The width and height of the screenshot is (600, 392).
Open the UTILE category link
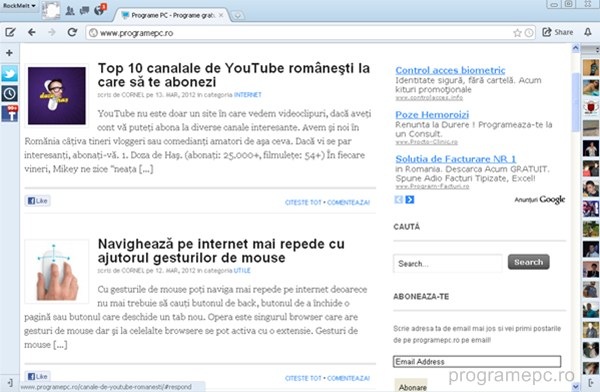[x=242, y=270]
